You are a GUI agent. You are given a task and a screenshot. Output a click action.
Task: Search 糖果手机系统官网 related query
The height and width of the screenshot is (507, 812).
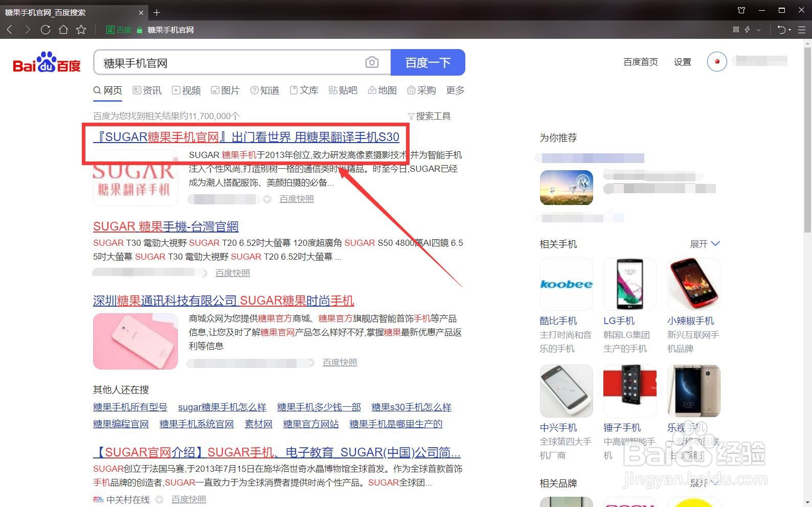(197, 424)
